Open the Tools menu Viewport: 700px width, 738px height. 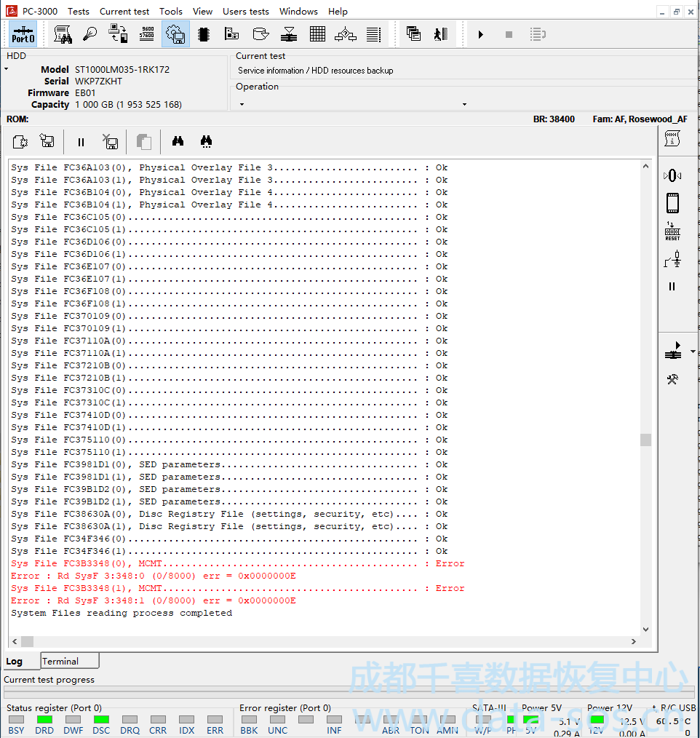coord(171,11)
